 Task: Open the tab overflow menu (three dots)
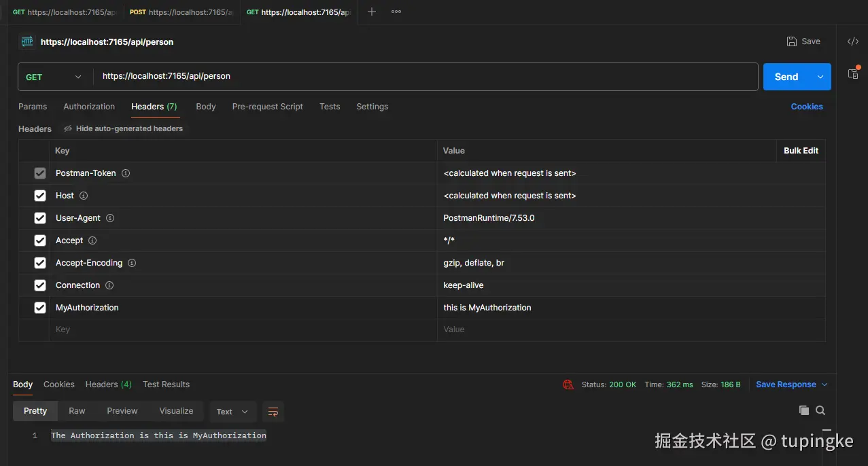tap(396, 12)
